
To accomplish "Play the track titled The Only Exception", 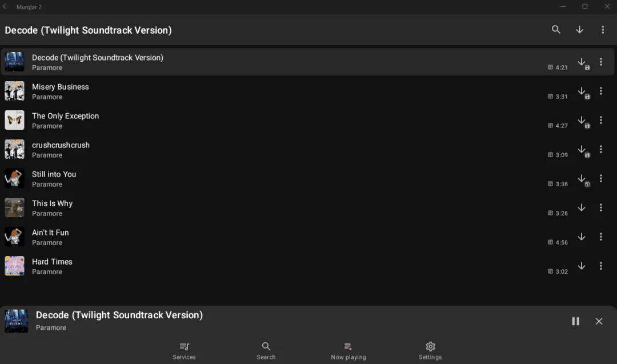I will (x=65, y=115).
